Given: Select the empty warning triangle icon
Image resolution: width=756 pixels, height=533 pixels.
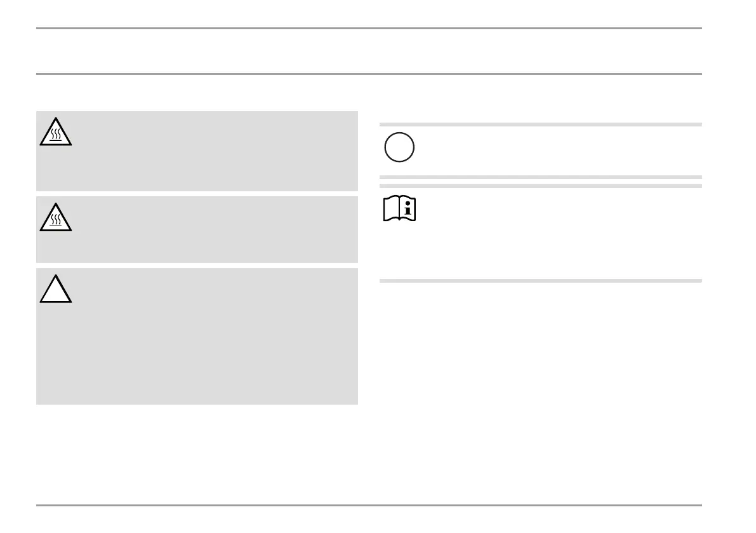Looking at the screenshot, I should click(x=56, y=289).
